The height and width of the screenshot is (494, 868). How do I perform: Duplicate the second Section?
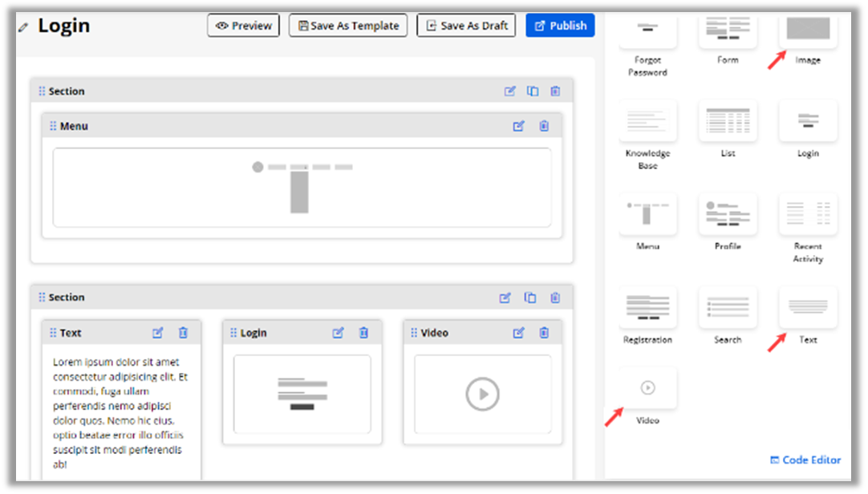pos(530,298)
